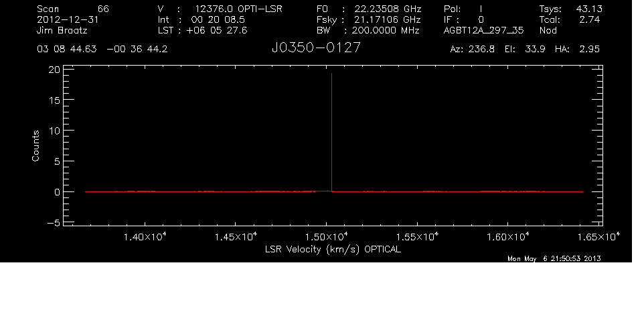
Task: Click the Tsys value 43.13
Action: click(589, 9)
